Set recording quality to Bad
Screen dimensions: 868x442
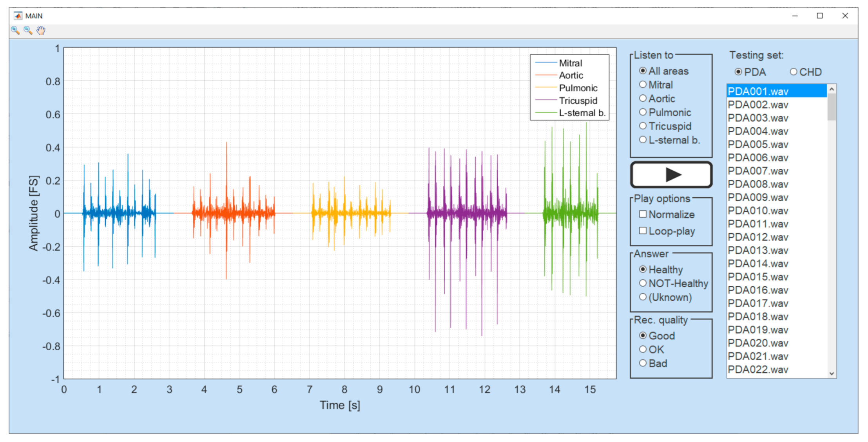click(643, 363)
